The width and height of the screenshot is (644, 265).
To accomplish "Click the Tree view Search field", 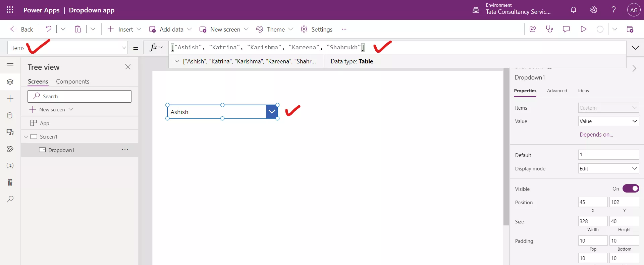I will (x=79, y=96).
